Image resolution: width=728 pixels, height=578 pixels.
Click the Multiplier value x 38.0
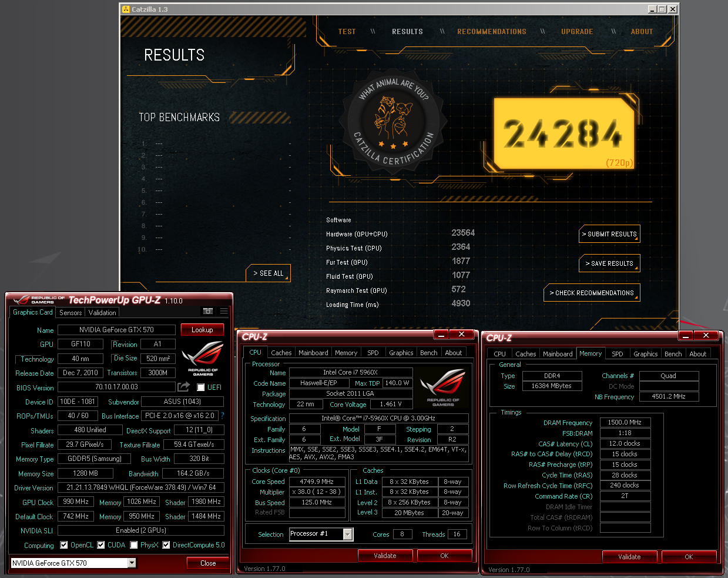pos(317,492)
